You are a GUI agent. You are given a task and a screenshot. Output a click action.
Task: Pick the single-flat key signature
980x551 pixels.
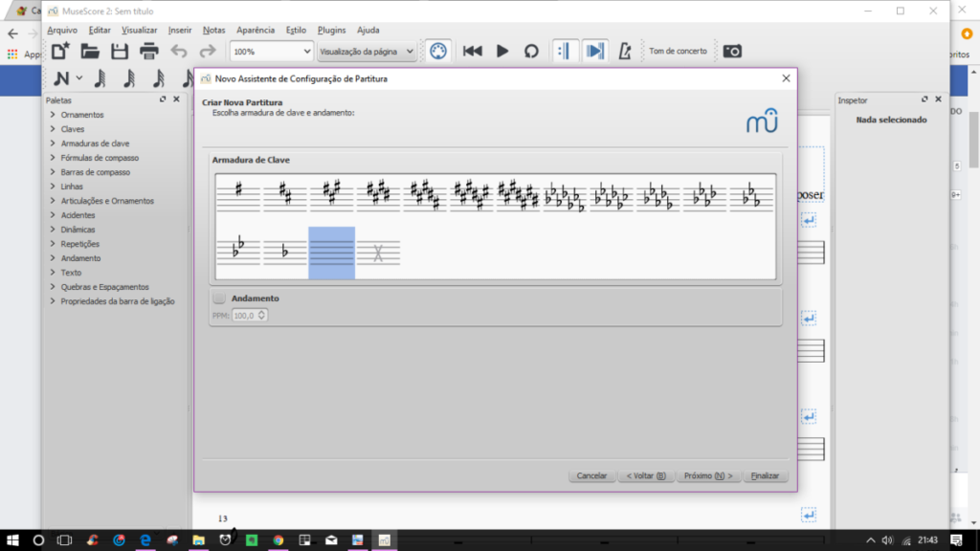(285, 252)
